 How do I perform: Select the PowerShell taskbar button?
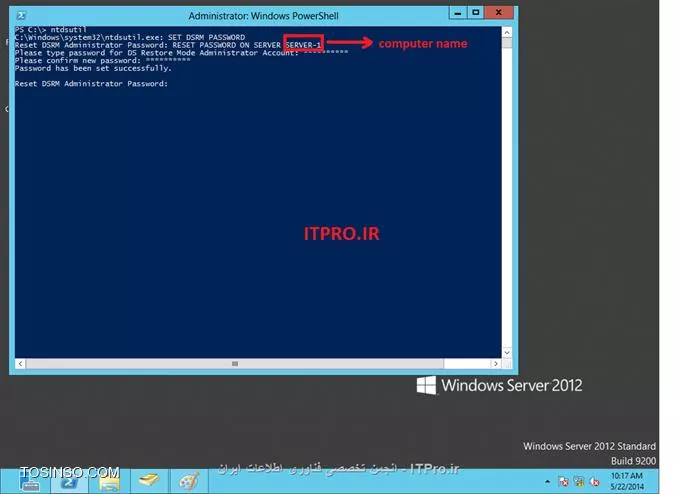pos(69,481)
